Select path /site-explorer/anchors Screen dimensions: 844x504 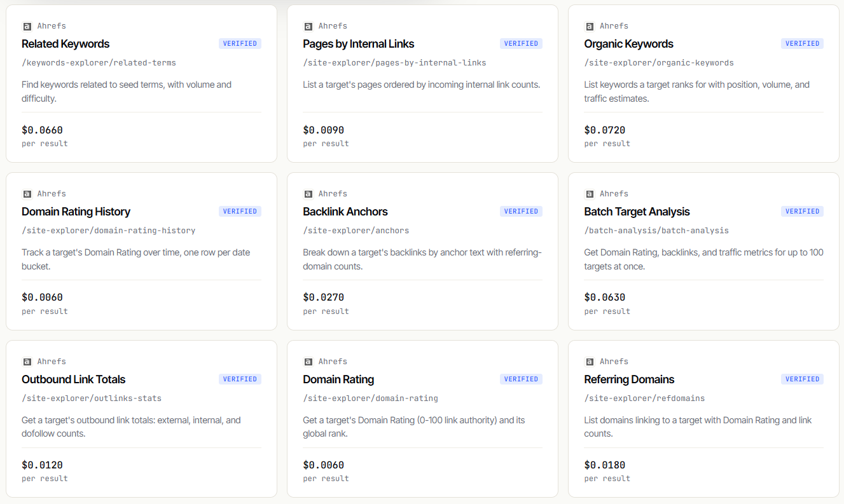click(356, 231)
